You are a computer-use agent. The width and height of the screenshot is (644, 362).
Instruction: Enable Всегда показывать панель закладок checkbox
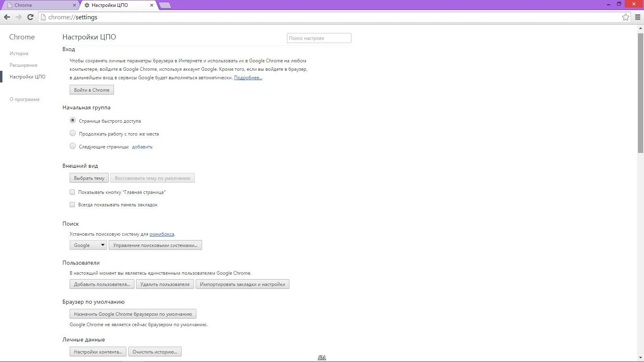pyautogui.click(x=72, y=205)
